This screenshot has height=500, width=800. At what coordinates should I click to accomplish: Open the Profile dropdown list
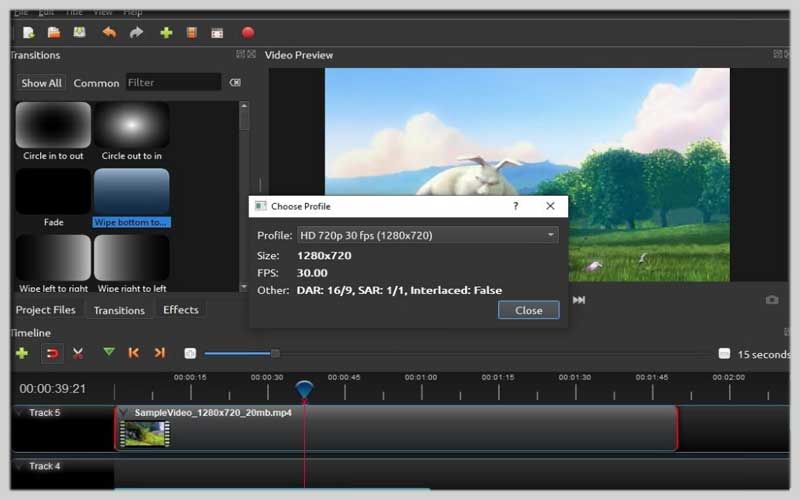(428, 235)
